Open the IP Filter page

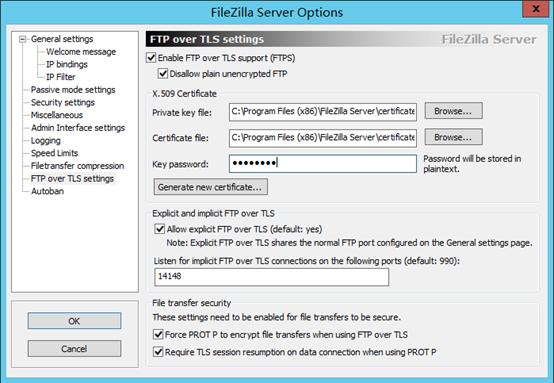point(60,77)
